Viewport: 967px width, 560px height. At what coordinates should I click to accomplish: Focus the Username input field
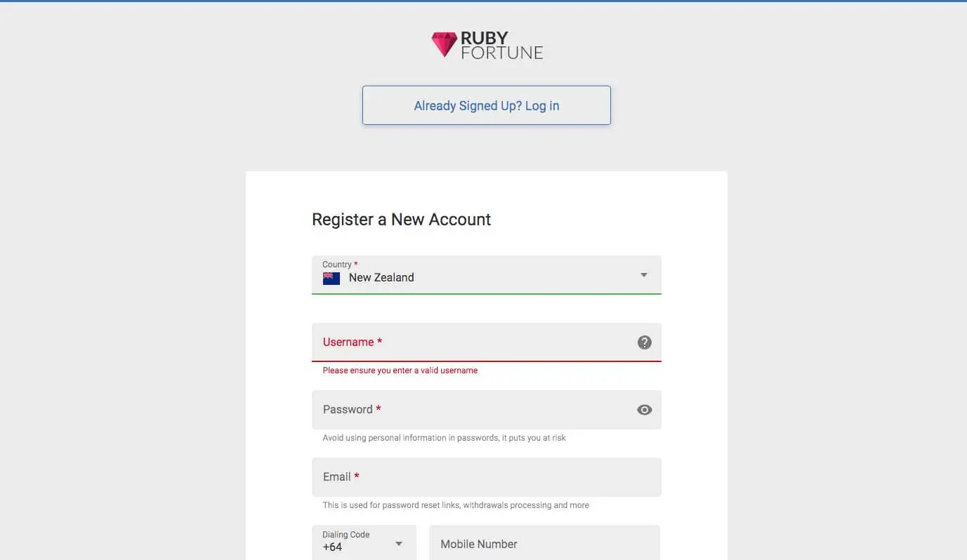[471, 342]
